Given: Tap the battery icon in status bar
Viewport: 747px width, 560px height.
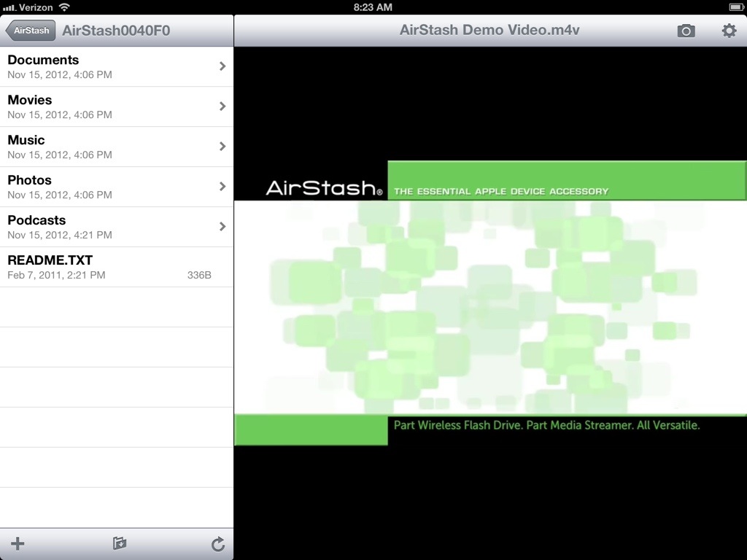Looking at the screenshot, I should tap(737, 7).
